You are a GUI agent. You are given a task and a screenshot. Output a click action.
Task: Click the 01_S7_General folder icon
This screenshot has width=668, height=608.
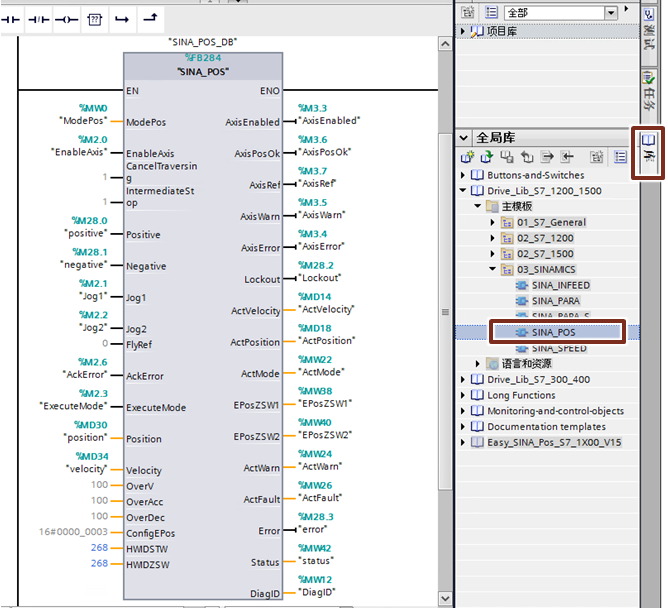click(507, 222)
